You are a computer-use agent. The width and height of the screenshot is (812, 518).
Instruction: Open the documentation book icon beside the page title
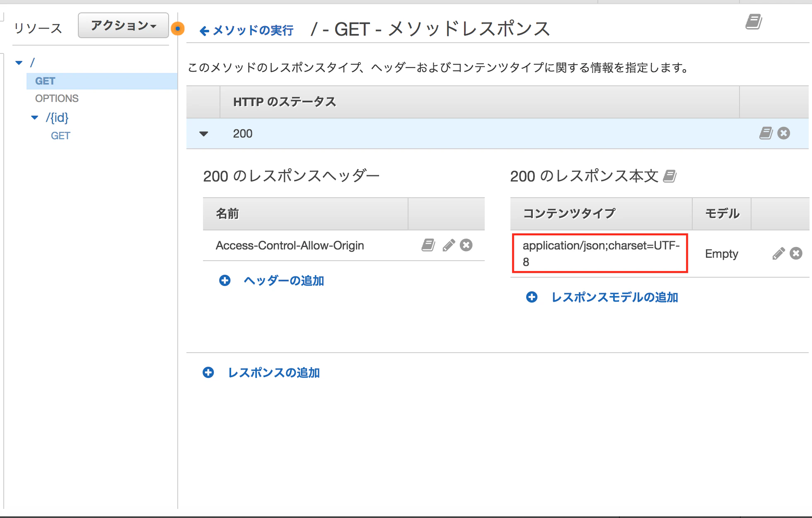754,22
